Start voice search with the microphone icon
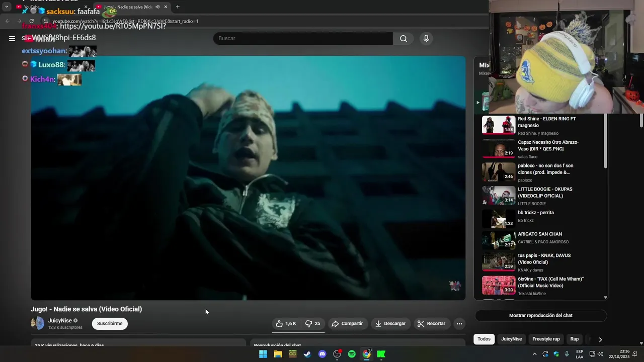The width and height of the screenshot is (644, 362). pyautogui.click(x=426, y=39)
